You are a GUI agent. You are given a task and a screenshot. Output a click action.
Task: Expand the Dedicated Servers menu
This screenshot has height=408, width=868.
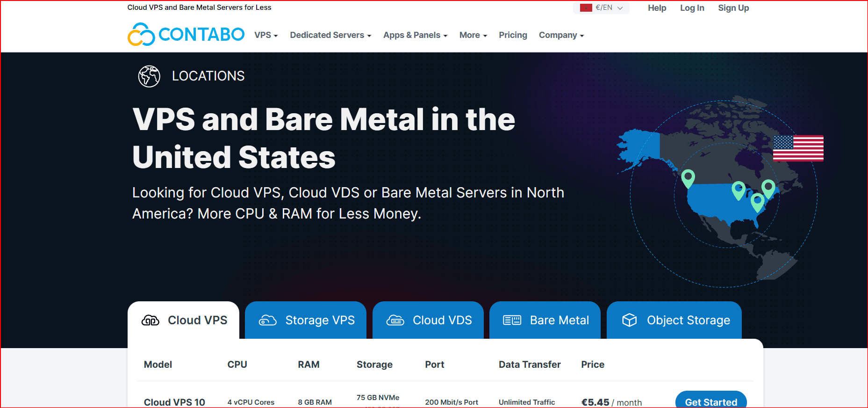330,36
